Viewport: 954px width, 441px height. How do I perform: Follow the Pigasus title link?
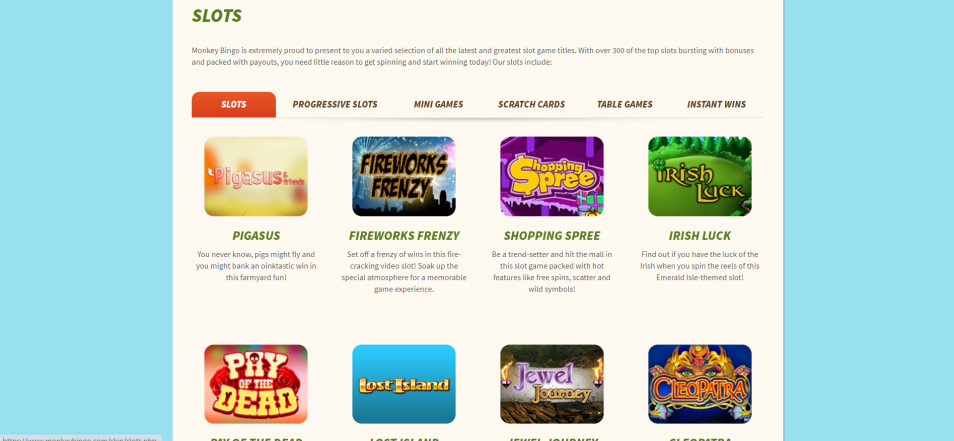(256, 235)
